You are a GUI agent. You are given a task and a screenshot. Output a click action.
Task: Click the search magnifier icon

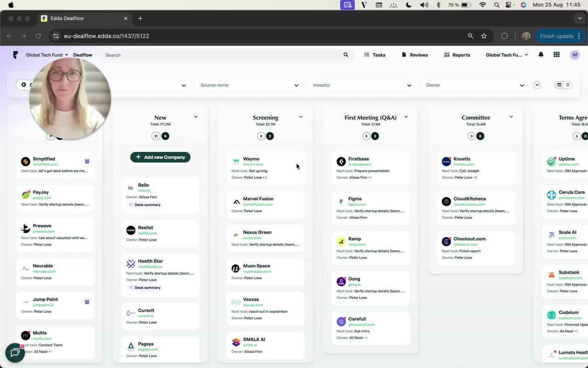(x=346, y=55)
